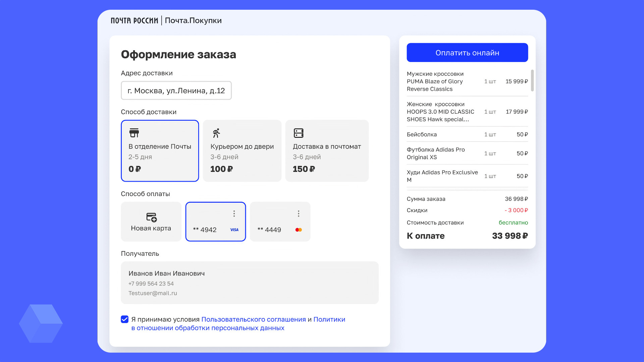Screen dimensions: 644x362
Task: Open the three-dot menu on card 4942
Action: [234, 214]
